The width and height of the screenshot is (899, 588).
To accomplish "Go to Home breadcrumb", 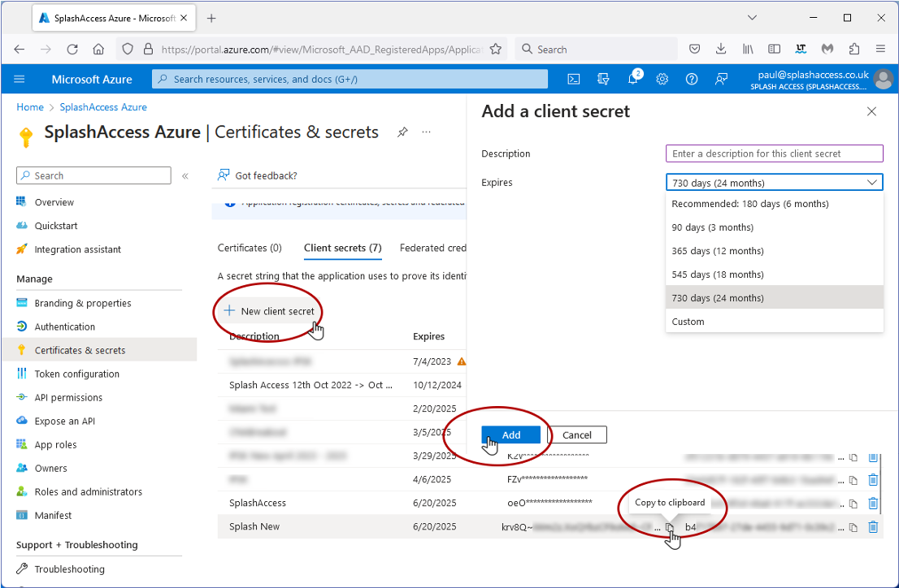I will [30, 107].
